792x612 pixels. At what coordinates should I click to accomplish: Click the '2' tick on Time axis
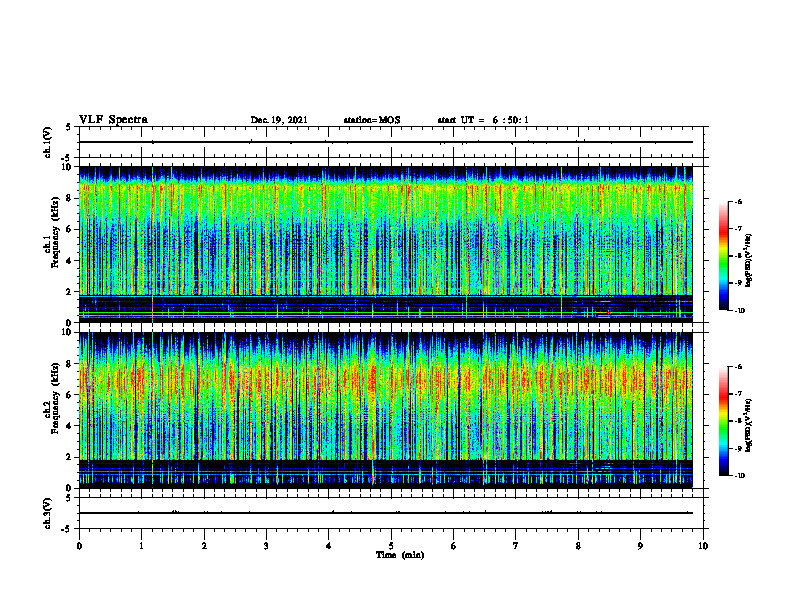click(x=204, y=546)
